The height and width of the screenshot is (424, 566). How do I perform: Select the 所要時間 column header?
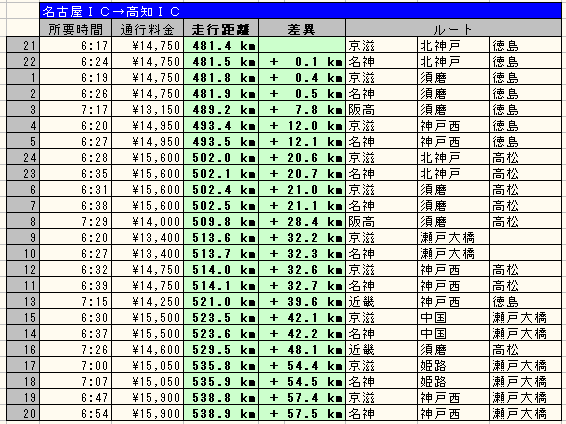[x=75, y=29]
